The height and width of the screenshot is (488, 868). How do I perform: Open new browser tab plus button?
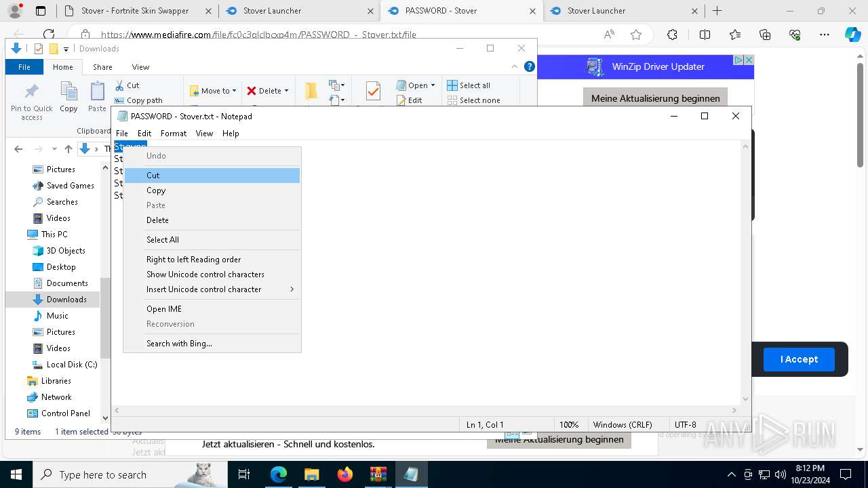[x=717, y=11]
